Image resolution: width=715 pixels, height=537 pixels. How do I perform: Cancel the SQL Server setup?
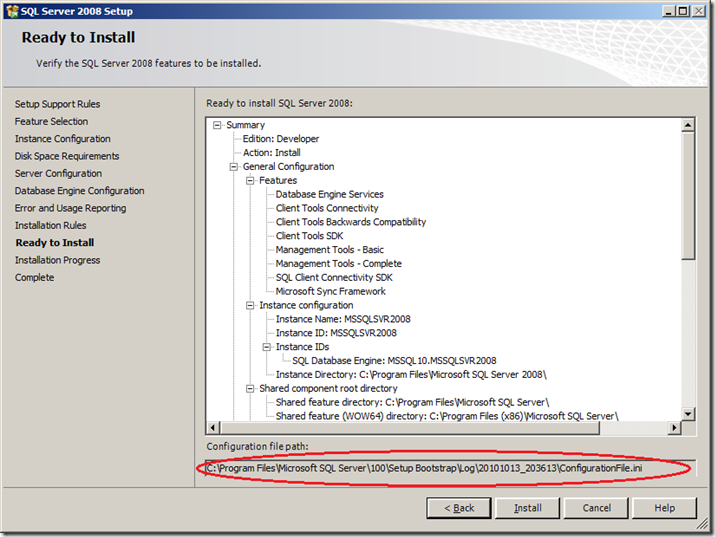click(596, 508)
